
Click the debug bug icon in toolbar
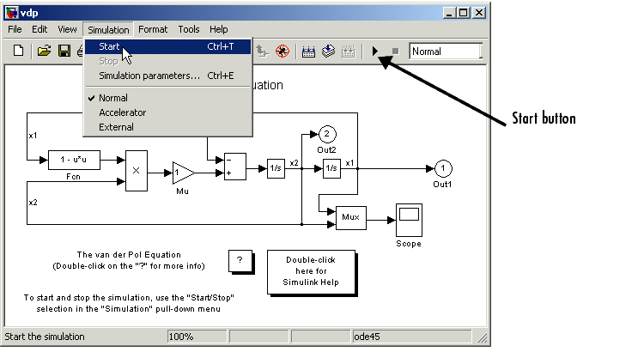[283, 52]
